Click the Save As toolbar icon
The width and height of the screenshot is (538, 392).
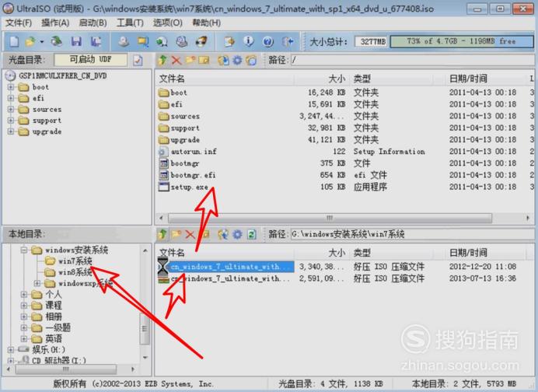point(96,41)
